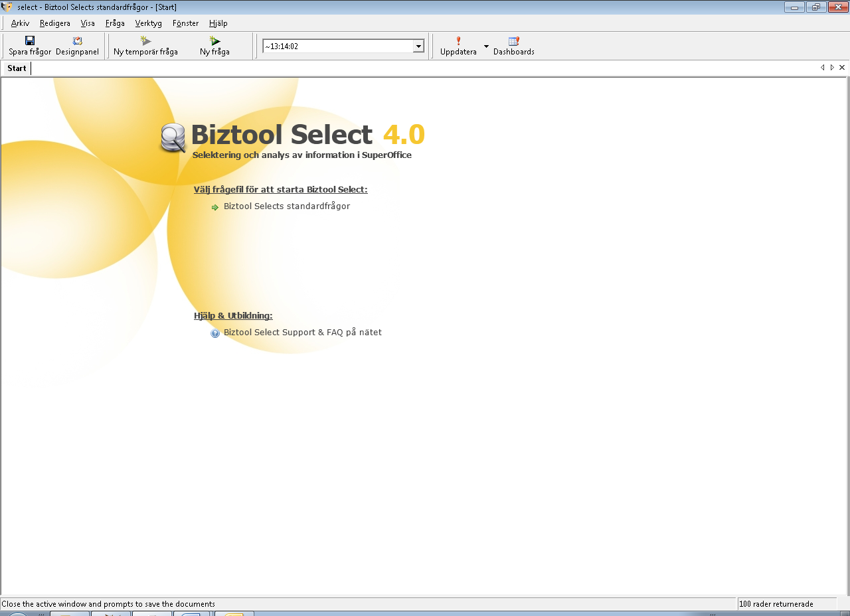Open Biztool Select Support & FAQ på nätet

point(303,333)
